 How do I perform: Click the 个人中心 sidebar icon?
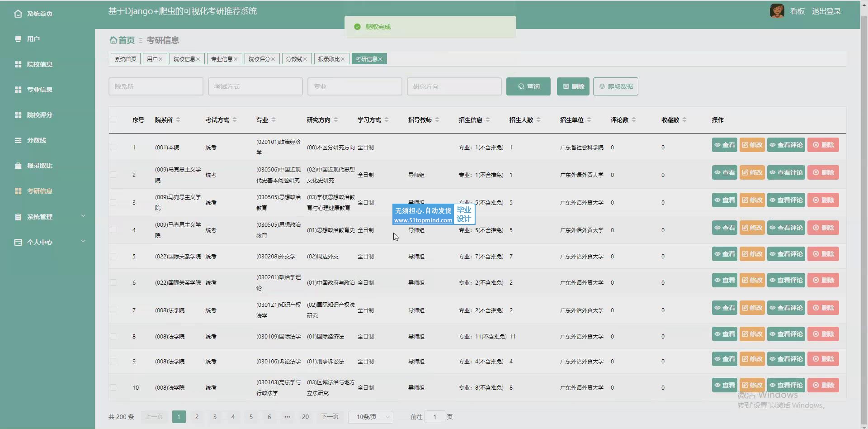(18, 242)
